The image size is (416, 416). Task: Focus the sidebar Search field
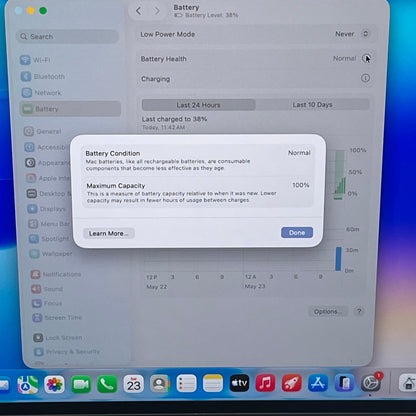point(67,36)
